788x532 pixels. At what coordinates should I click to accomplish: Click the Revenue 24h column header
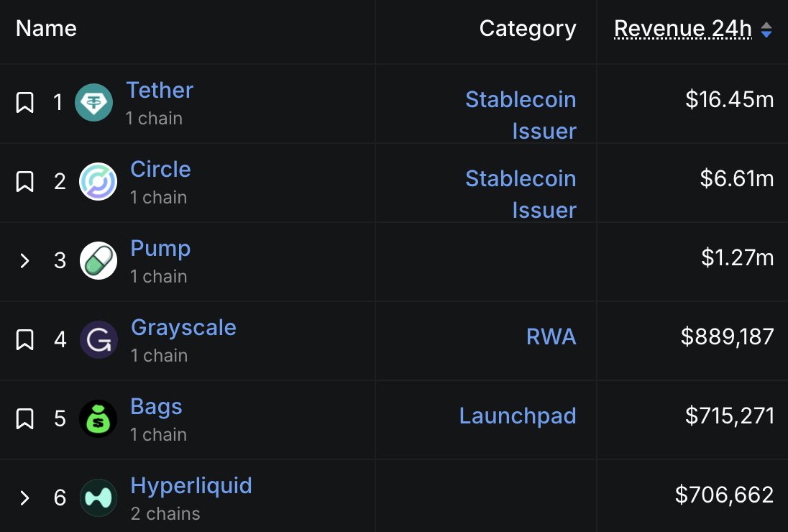tap(682, 29)
